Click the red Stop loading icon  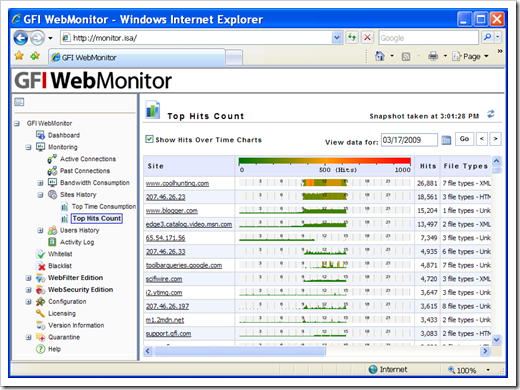[367, 37]
